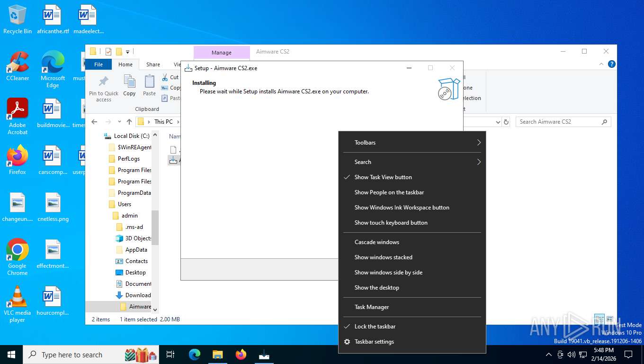
Task: Open the File tab
Action: 98,64
